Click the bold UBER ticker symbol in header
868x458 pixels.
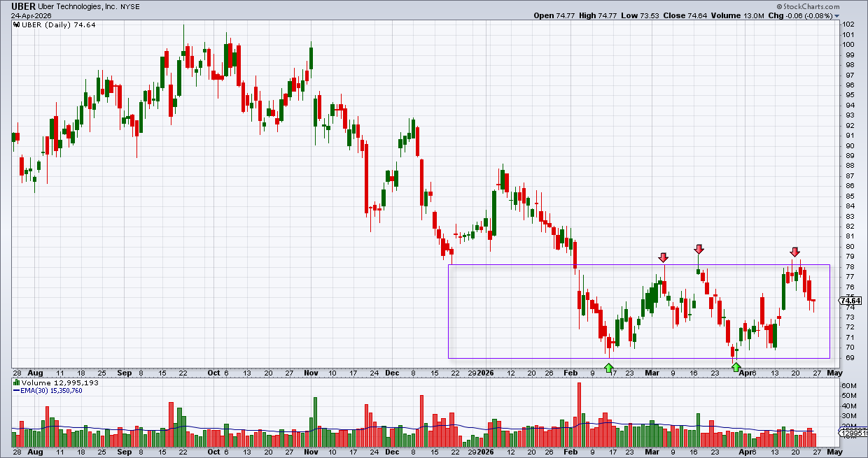pyautogui.click(x=23, y=6)
